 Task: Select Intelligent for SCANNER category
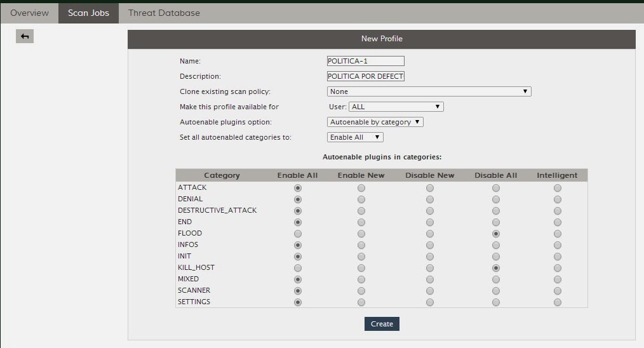(x=557, y=291)
